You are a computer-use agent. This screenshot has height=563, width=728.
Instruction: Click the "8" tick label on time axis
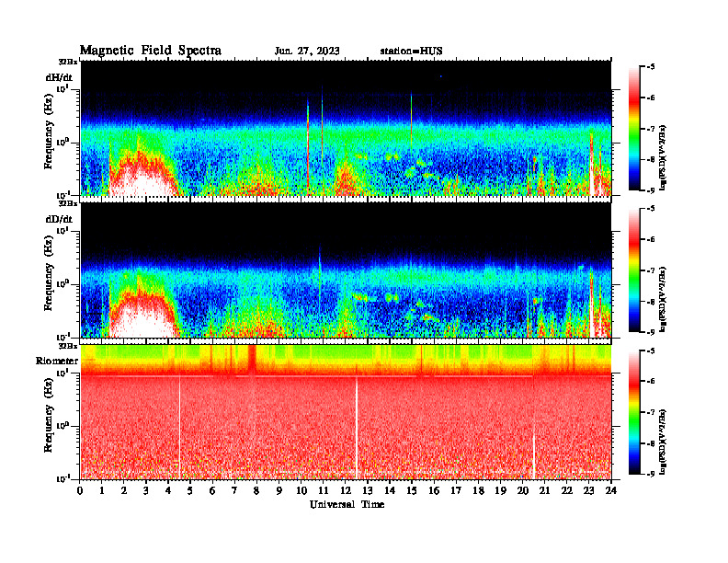tap(256, 490)
